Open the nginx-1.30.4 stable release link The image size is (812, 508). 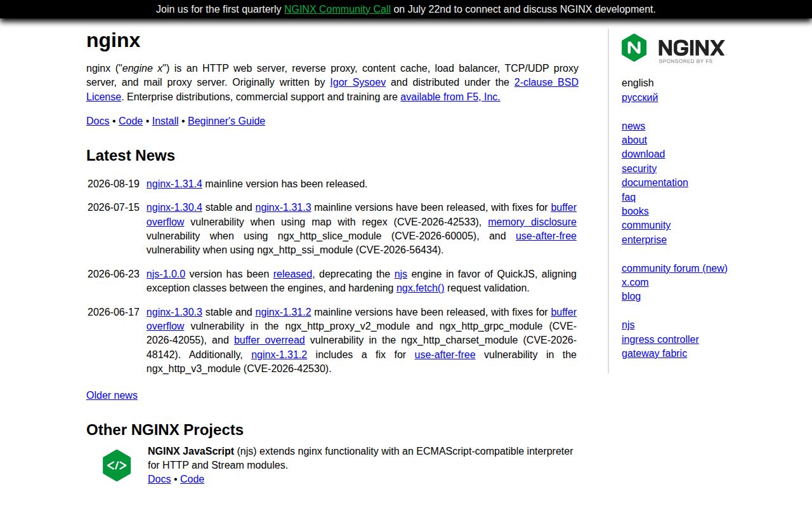point(174,208)
